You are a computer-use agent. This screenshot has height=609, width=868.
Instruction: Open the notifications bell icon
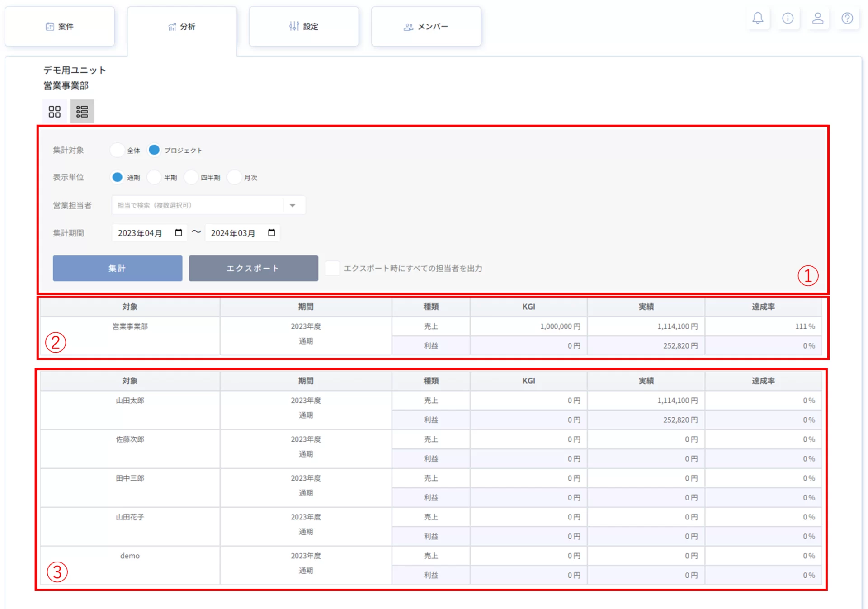point(758,19)
